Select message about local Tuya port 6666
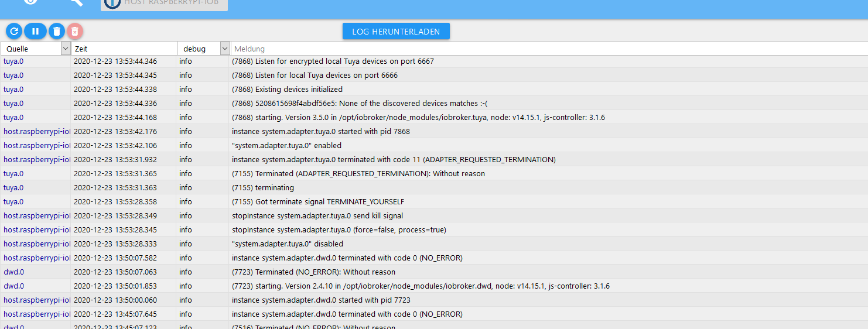This screenshot has width=868, height=329. tap(315, 75)
